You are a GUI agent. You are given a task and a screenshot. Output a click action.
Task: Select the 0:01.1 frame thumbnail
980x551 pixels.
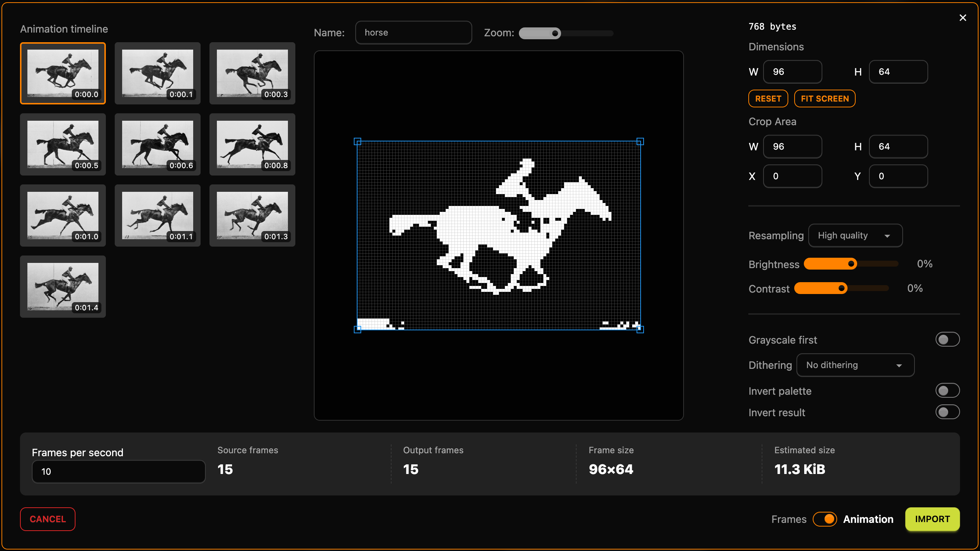pyautogui.click(x=158, y=216)
